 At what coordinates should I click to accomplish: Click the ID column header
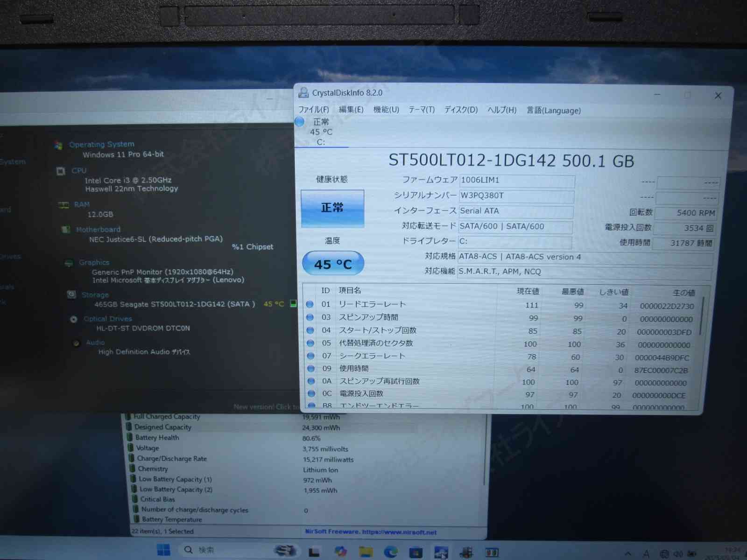tap(325, 291)
